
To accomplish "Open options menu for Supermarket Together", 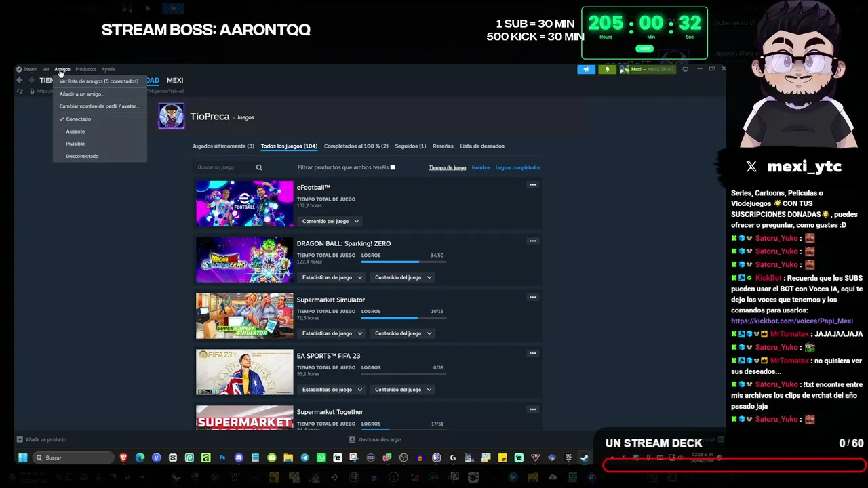I will (533, 409).
